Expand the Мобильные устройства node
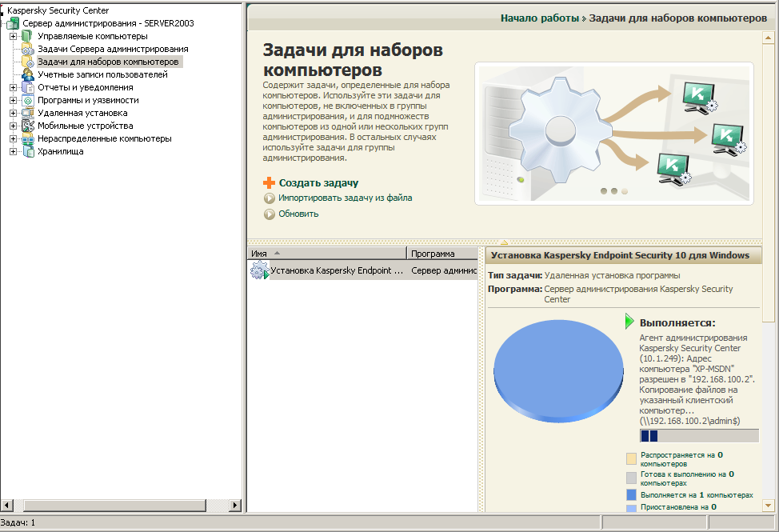The width and height of the screenshot is (779, 532). [x=13, y=126]
